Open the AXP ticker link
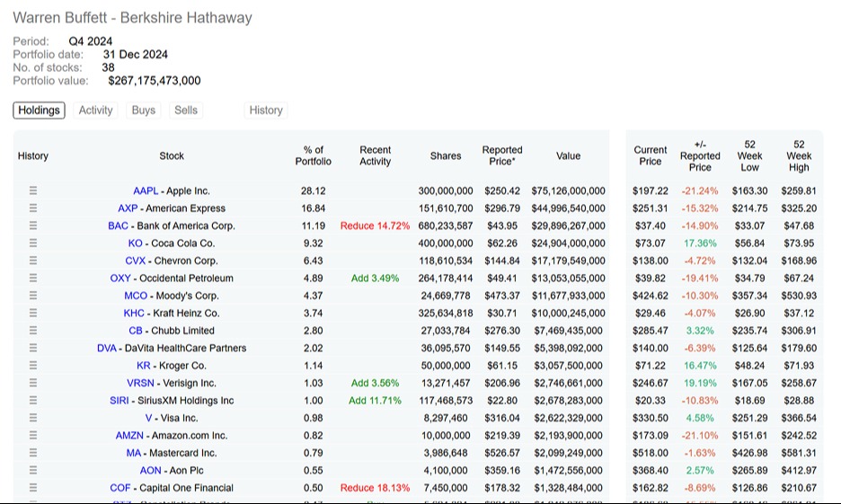This screenshot has width=841, height=504. [x=128, y=208]
